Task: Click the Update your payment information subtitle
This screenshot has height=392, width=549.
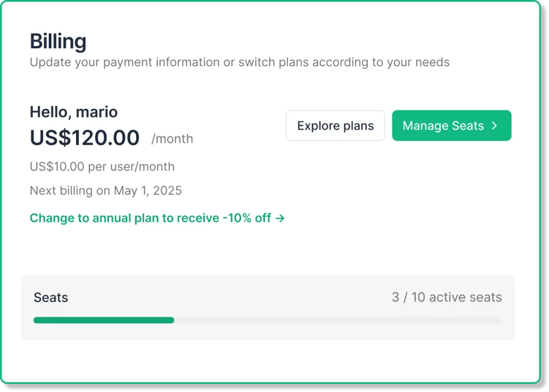Action: coord(240,62)
